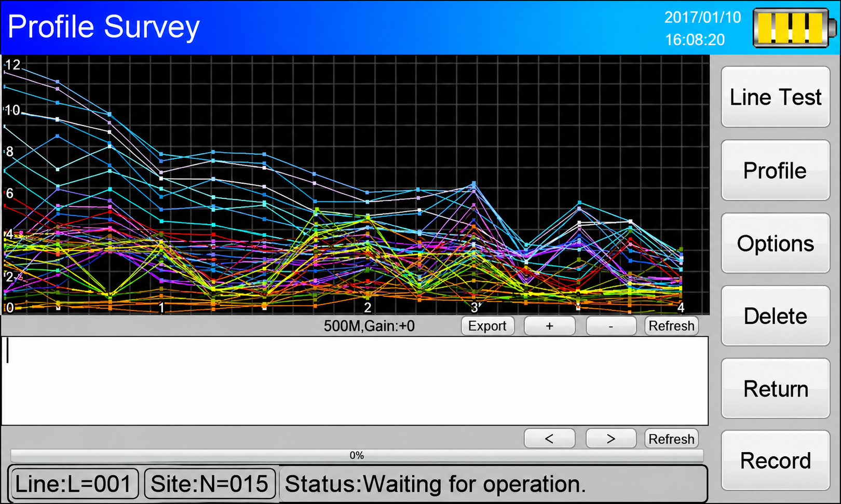Viewport: 841px width, 504px height.
Task: Refresh the profile curve chart
Action: (671, 326)
